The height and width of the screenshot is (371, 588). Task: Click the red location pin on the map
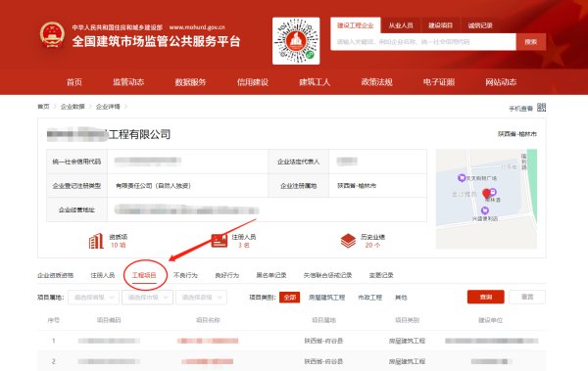[x=486, y=194]
